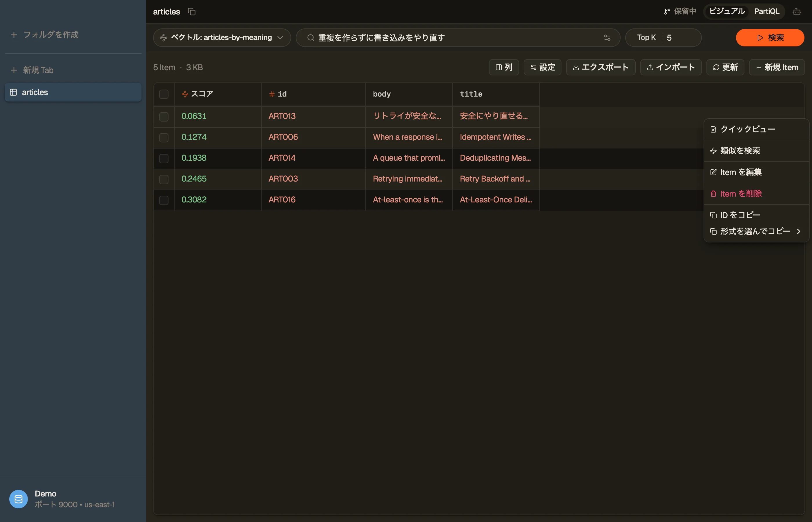Open a 新規 Tab in the sidebar

pos(32,70)
